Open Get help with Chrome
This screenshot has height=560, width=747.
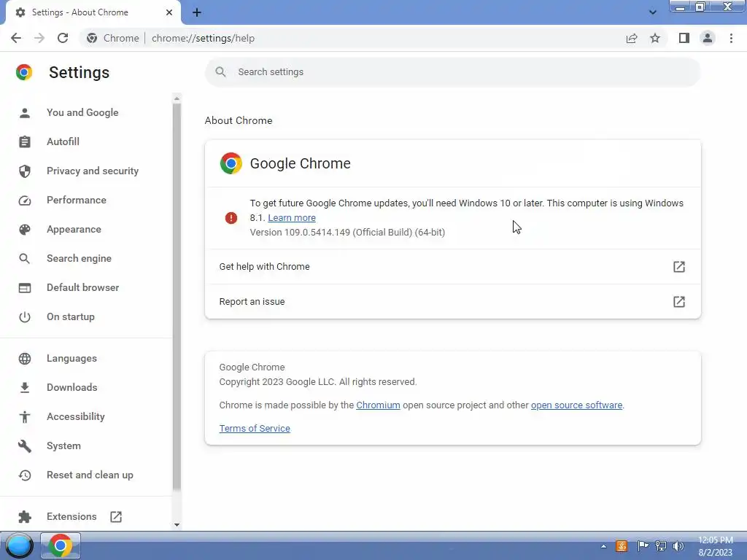pos(452,267)
